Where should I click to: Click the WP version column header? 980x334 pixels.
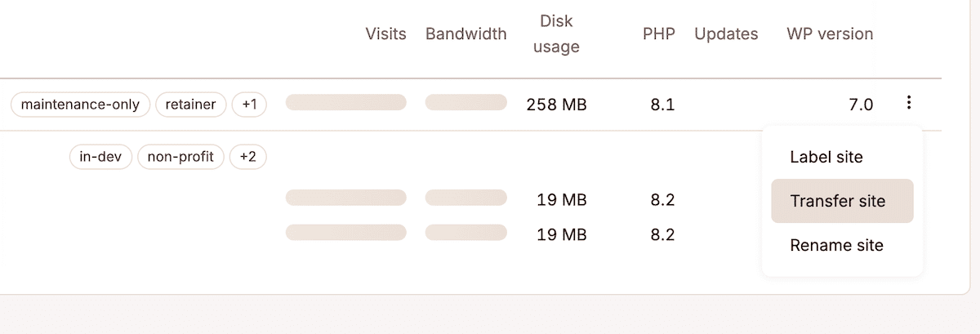point(830,33)
